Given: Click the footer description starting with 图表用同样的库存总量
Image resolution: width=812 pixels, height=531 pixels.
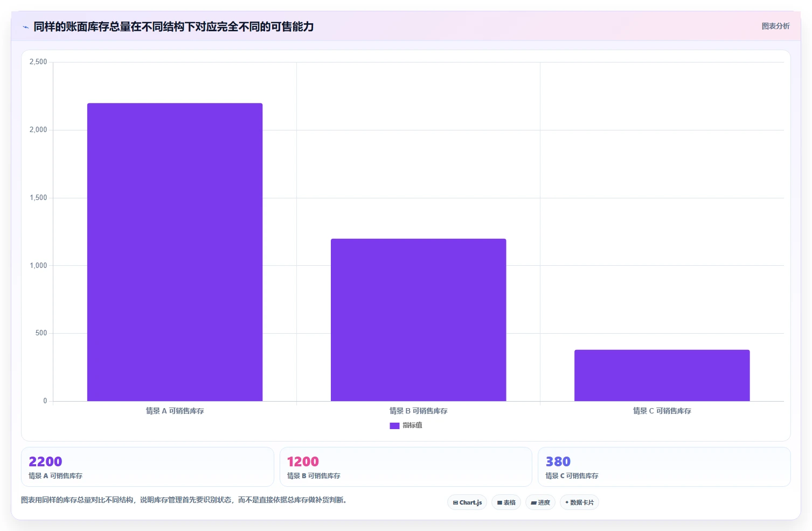Looking at the screenshot, I should [x=185, y=500].
